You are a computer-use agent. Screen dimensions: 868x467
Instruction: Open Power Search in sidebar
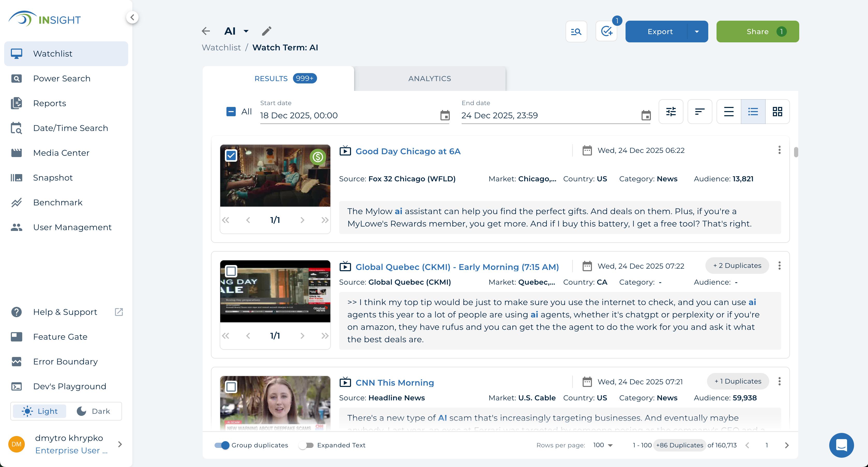tap(66, 79)
